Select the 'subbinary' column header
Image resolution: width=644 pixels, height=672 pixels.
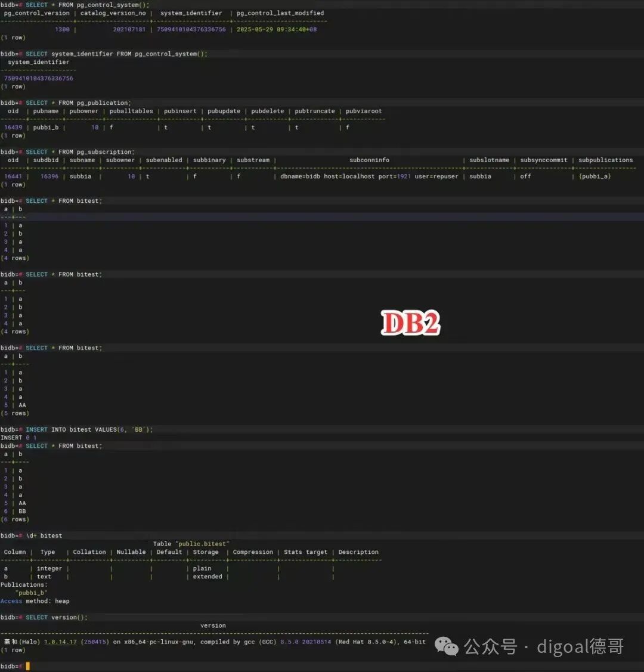click(x=209, y=160)
